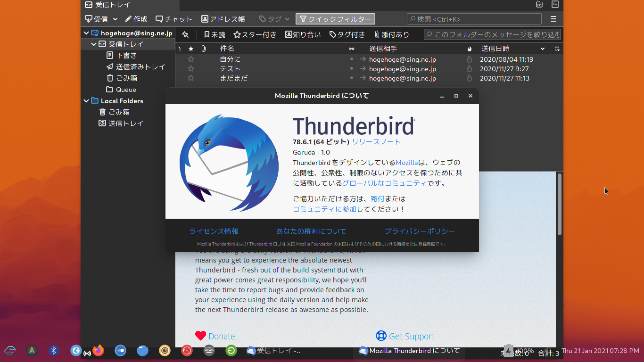Collapse the hogehoge@sing.ne.jp account
The height and width of the screenshot is (362, 644).
point(86,33)
